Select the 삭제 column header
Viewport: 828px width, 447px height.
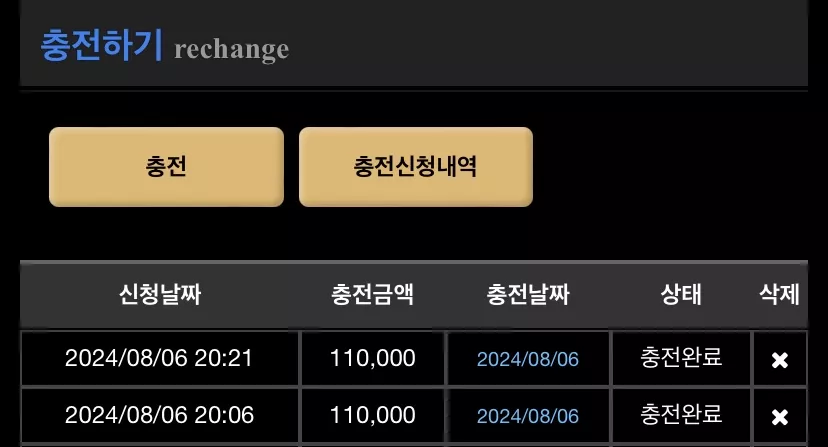point(779,294)
